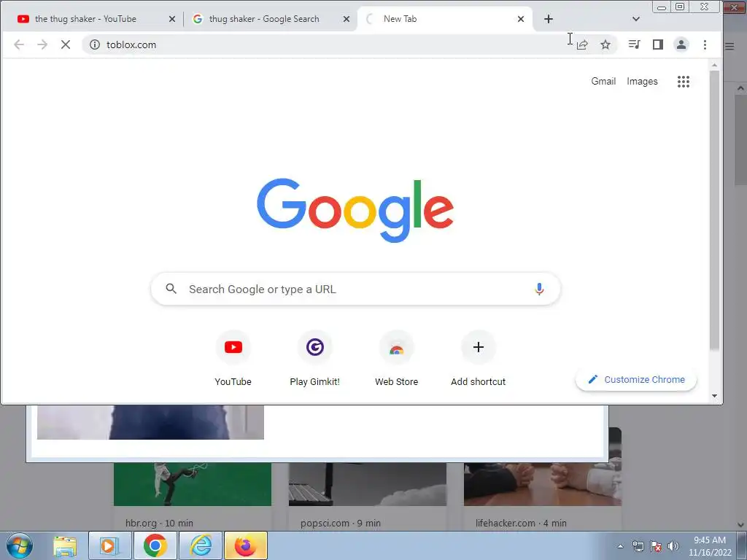Image resolution: width=747 pixels, height=560 pixels.
Task: Open Internet Explorer from the taskbar
Action: (200, 545)
